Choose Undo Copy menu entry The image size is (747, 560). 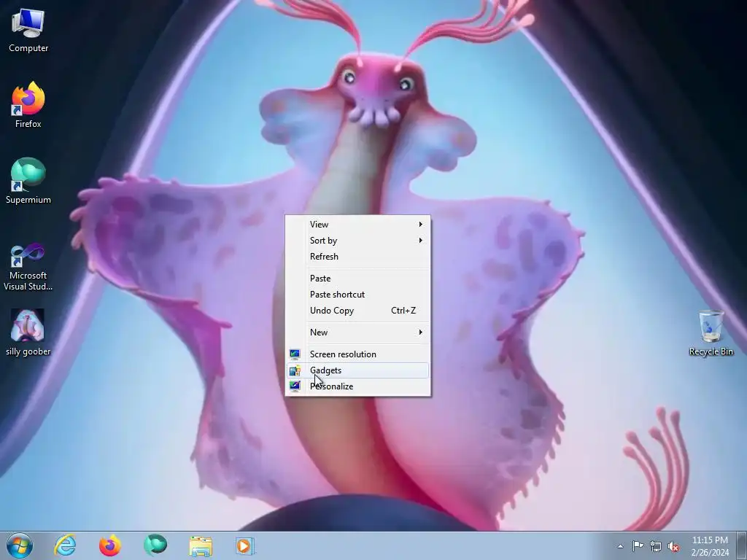pyautogui.click(x=357, y=311)
